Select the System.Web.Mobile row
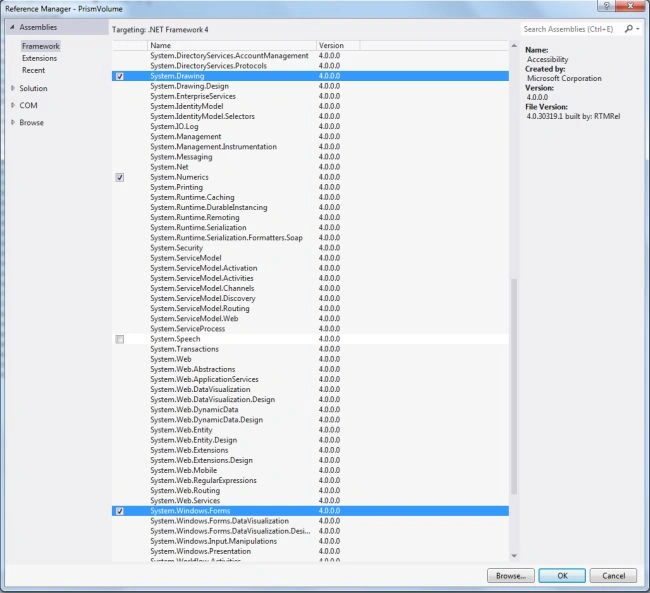This screenshot has height=593, width=650. (310, 470)
